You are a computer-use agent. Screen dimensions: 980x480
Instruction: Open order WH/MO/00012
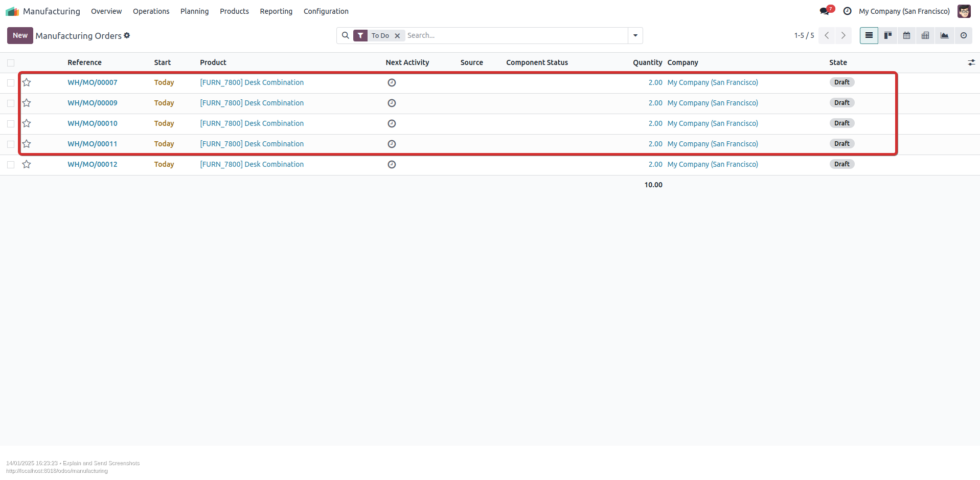pyautogui.click(x=93, y=164)
